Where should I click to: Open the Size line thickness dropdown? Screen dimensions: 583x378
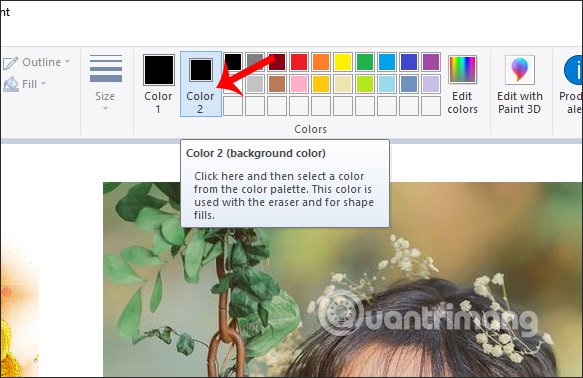[x=106, y=83]
